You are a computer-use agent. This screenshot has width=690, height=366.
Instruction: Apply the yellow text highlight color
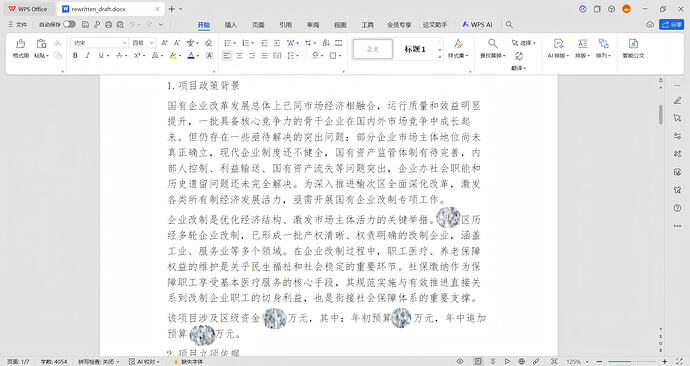(x=173, y=55)
